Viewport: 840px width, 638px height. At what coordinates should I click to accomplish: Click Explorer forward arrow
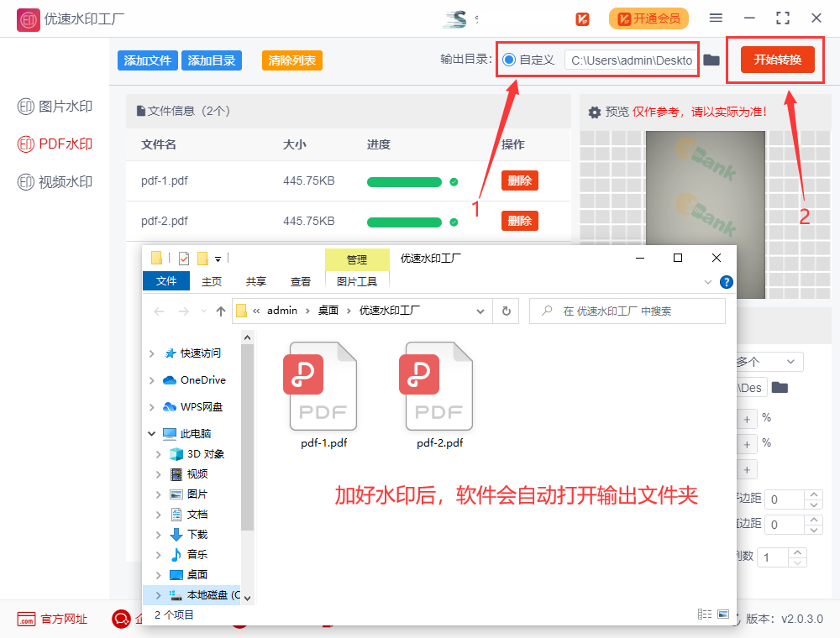[x=184, y=311]
